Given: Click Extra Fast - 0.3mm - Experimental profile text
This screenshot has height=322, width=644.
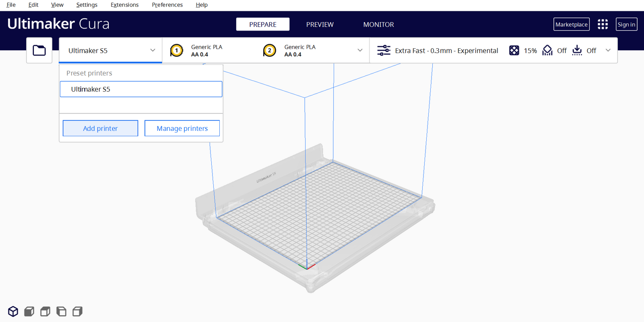Looking at the screenshot, I should pyautogui.click(x=446, y=50).
